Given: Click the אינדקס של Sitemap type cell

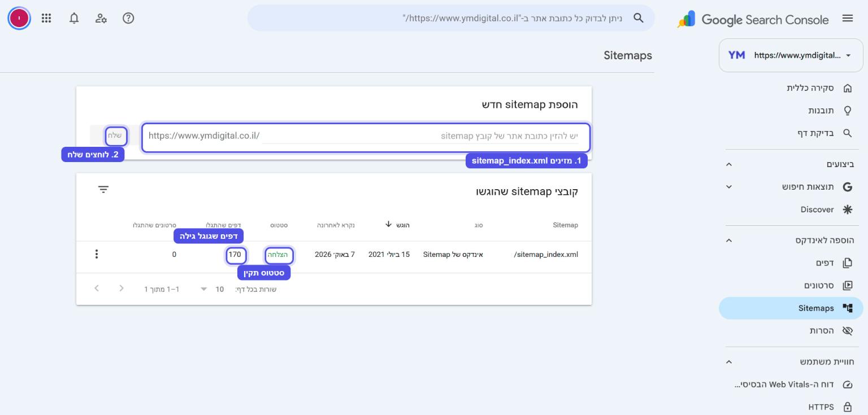Looking at the screenshot, I should point(453,255).
